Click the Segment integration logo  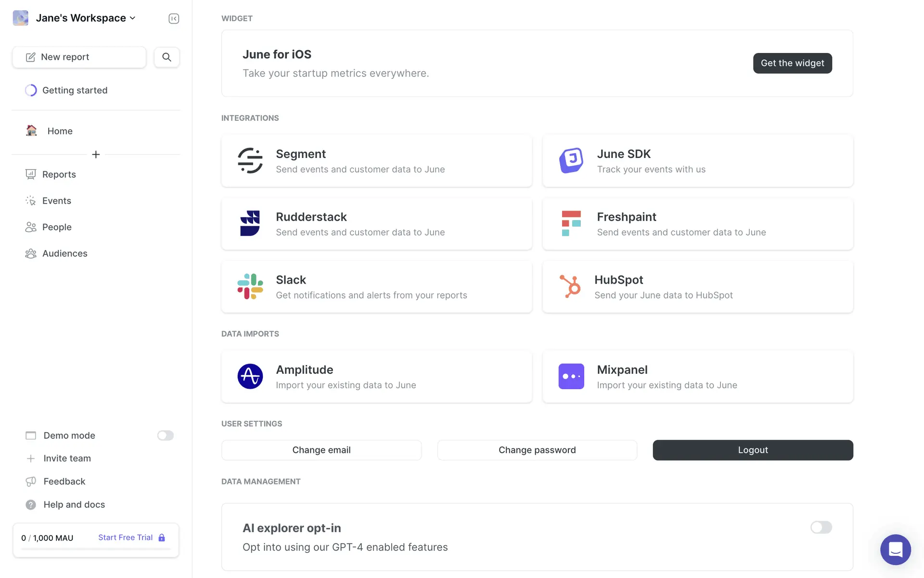coord(250,161)
